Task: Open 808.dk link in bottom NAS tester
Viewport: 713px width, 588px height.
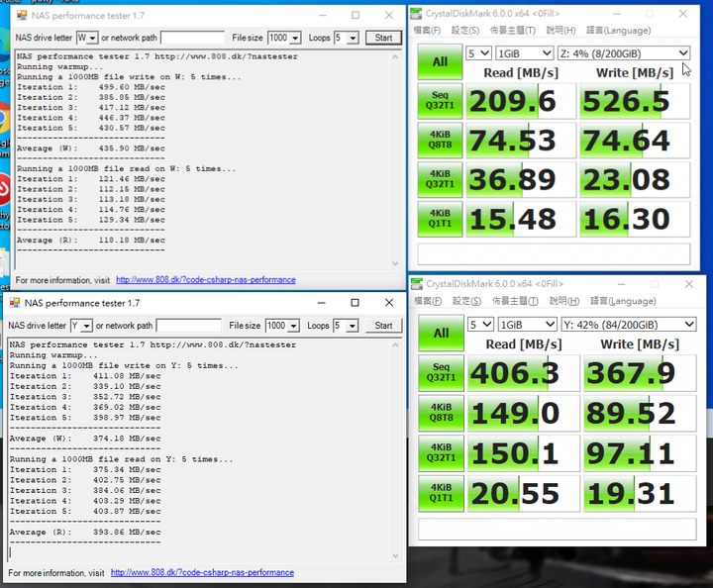Action: [202, 572]
